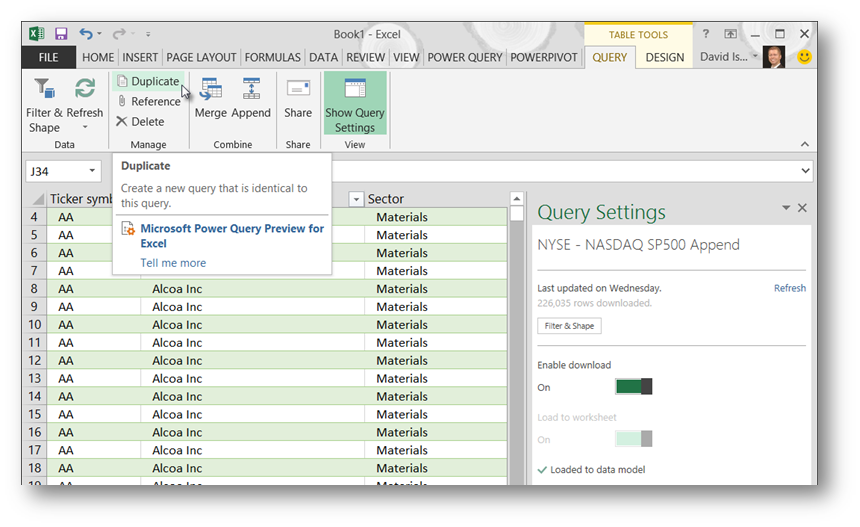Screen dimensions: 860x527
Task: Switch to the DESIGN table tools tab
Action: pyautogui.click(x=665, y=57)
